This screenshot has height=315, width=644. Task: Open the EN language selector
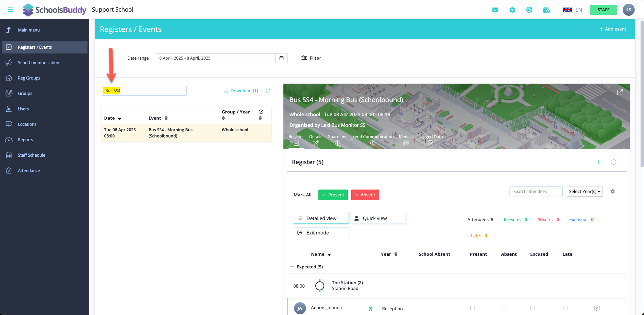(x=573, y=10)
